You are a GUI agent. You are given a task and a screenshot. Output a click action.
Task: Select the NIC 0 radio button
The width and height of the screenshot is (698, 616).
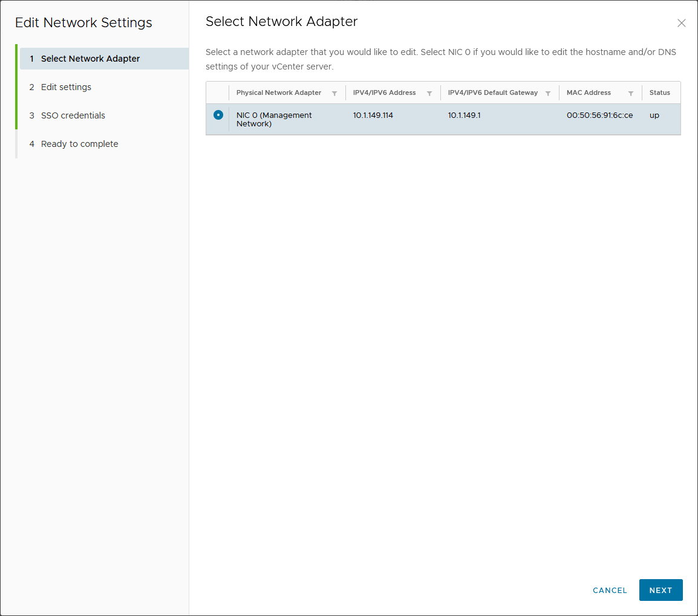[218, 115]
